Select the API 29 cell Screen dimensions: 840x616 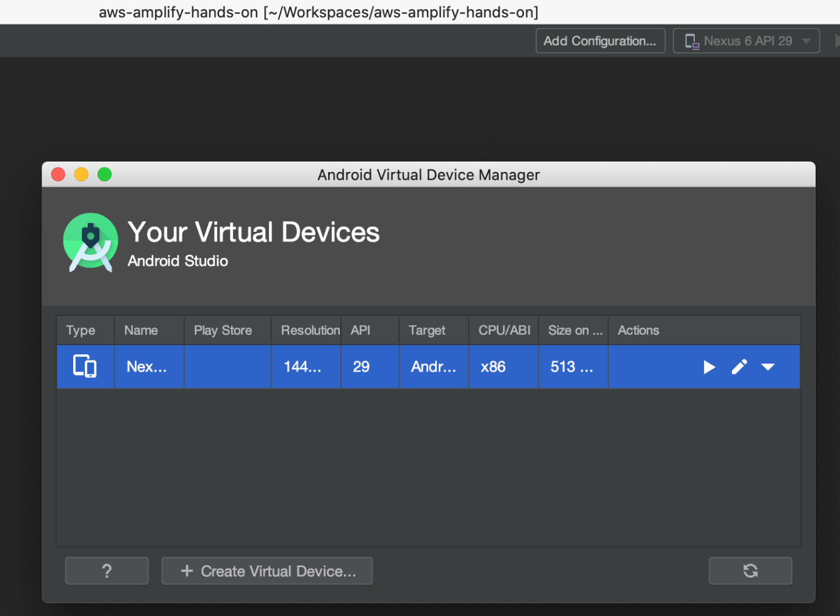(x=370, y=367)
